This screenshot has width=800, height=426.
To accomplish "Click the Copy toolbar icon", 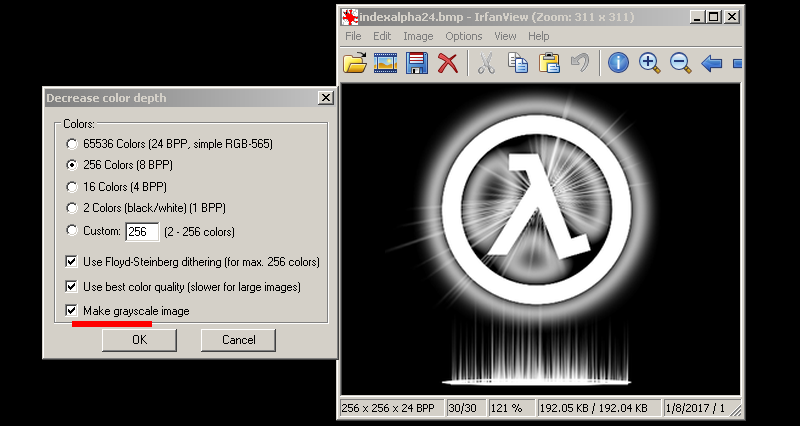I will [518, 63].
